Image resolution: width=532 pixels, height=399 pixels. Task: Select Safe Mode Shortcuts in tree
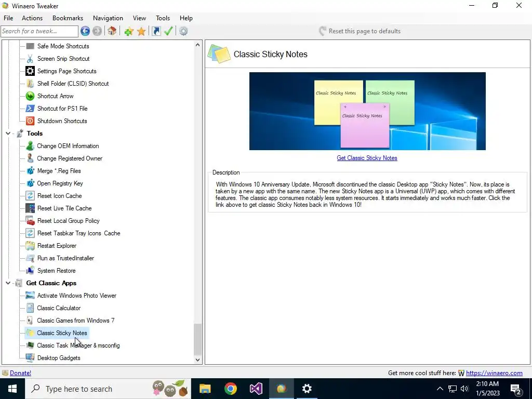(x=63, y=46)
